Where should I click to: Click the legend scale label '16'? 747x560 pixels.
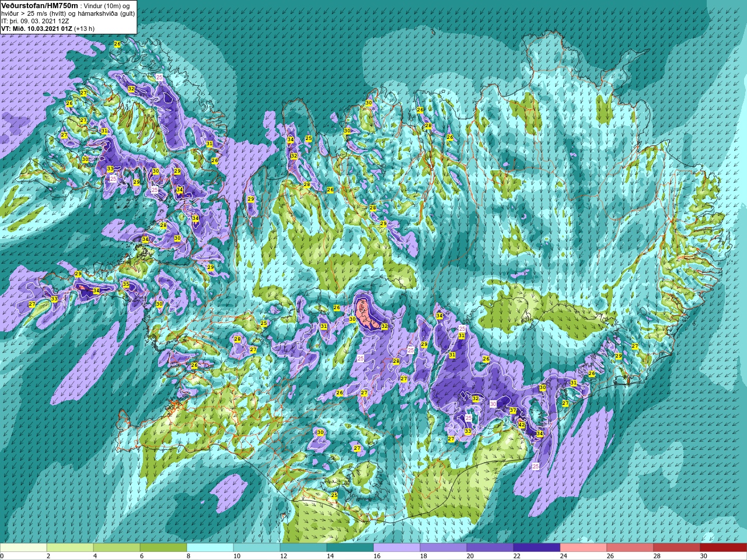pos(377,556)
